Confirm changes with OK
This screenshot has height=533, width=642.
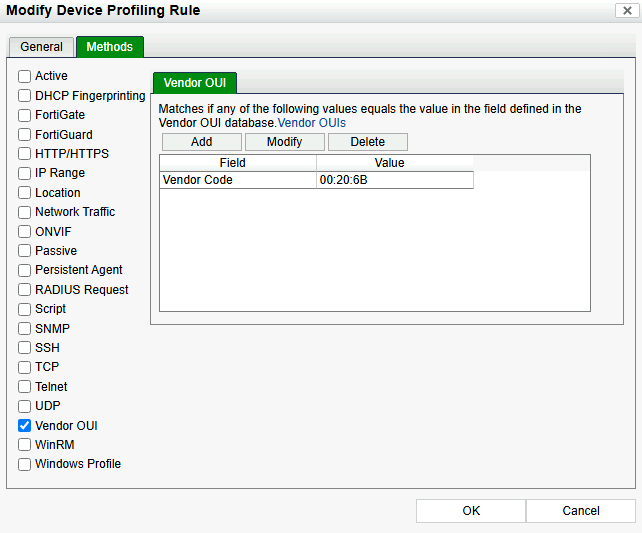(471, 511)
